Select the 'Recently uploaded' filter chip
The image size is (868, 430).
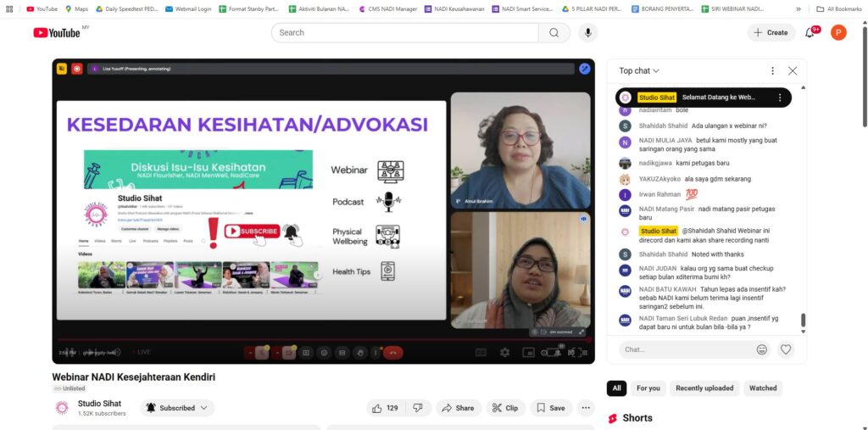[x=704, y=388]
